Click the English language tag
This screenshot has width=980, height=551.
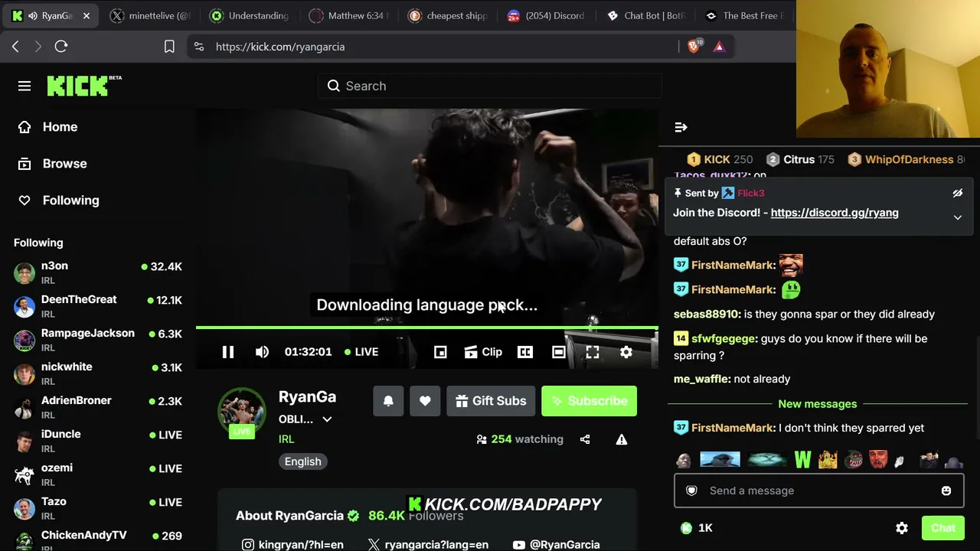303,461
